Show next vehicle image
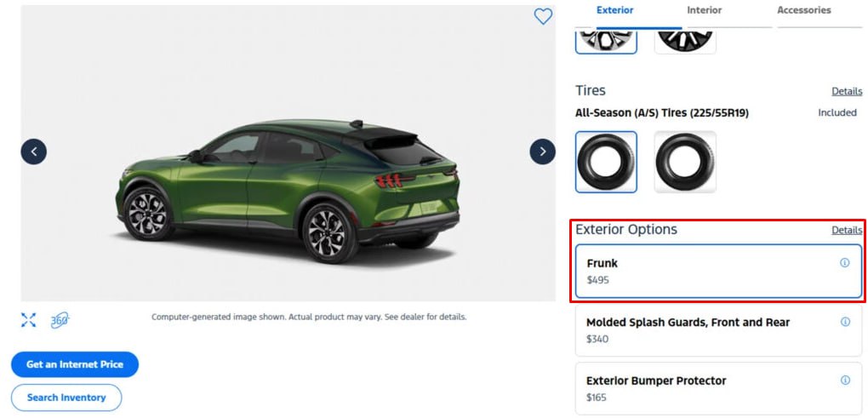Image resolution: width=868 pixels, height=418 pixels. coord(542,152)
